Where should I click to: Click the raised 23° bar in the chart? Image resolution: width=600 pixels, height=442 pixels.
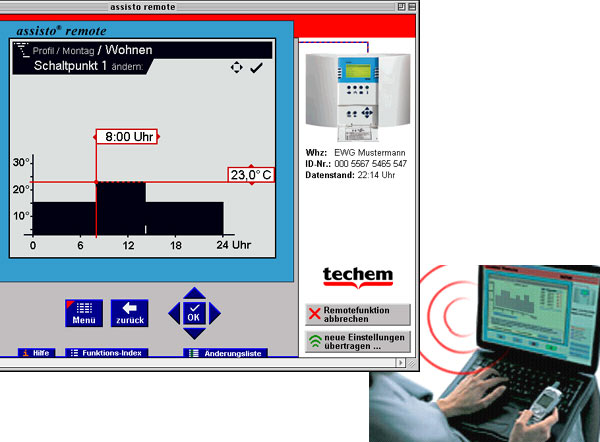(121, 208)
